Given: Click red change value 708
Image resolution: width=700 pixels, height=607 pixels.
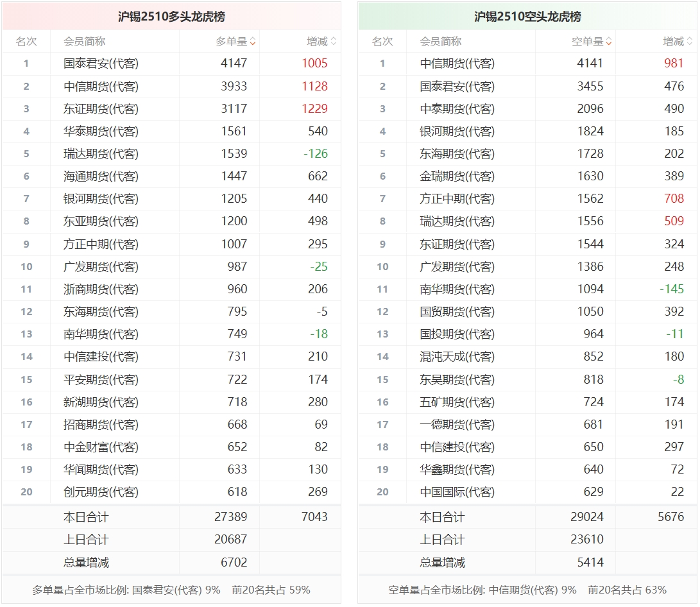Looking at the screenshot, I should point(674,199).
